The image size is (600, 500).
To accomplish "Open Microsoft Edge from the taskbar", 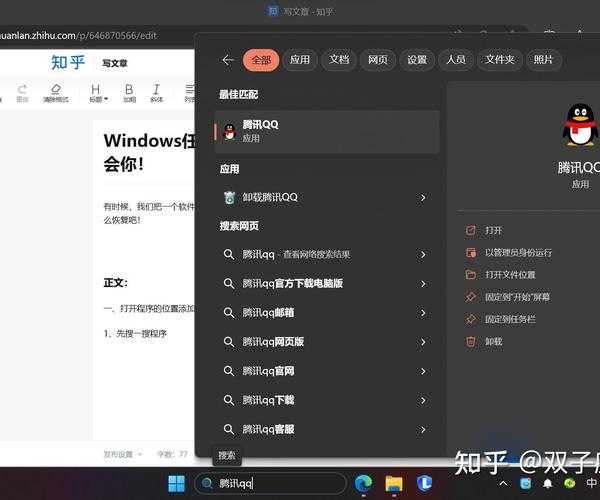I will point(363,484).
